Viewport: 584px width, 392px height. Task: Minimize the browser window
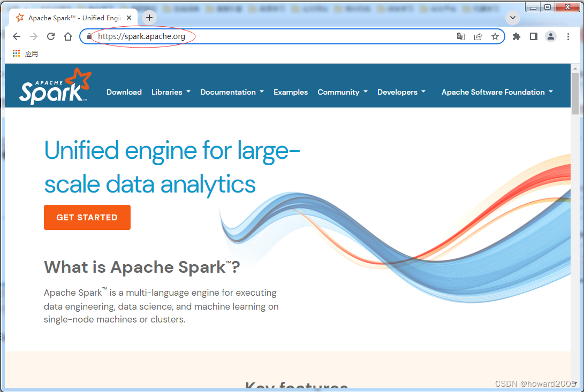pos(533,7)
